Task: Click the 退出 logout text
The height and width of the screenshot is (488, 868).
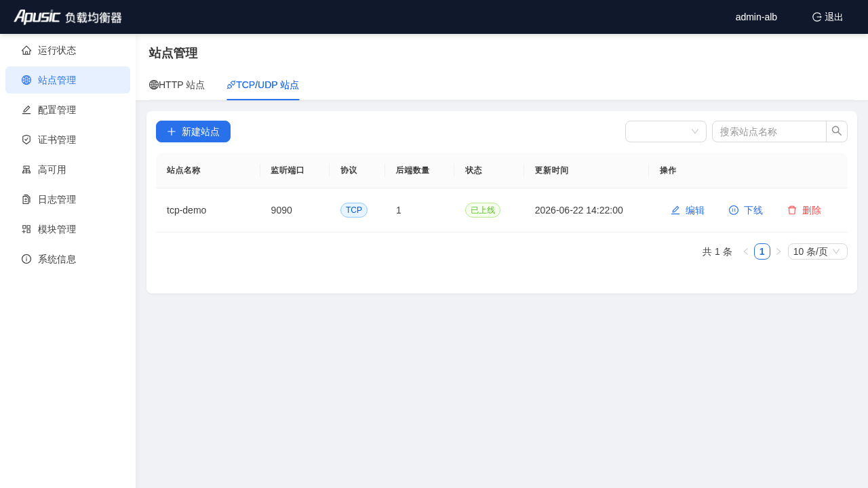Action: tap(834, 17)
